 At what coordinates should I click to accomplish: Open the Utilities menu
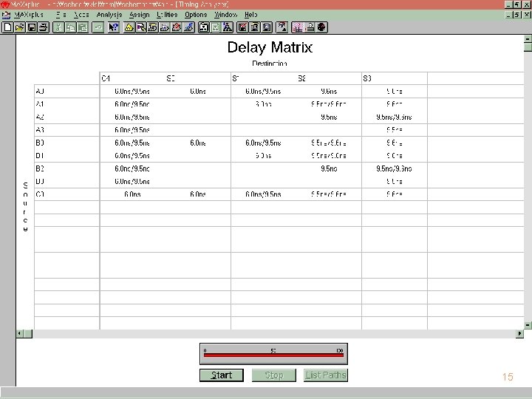tap(167, 15)
